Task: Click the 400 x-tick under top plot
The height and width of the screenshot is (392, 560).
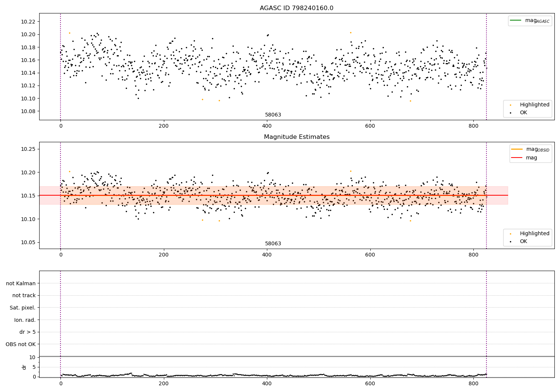Action: (x=267, y=126)
